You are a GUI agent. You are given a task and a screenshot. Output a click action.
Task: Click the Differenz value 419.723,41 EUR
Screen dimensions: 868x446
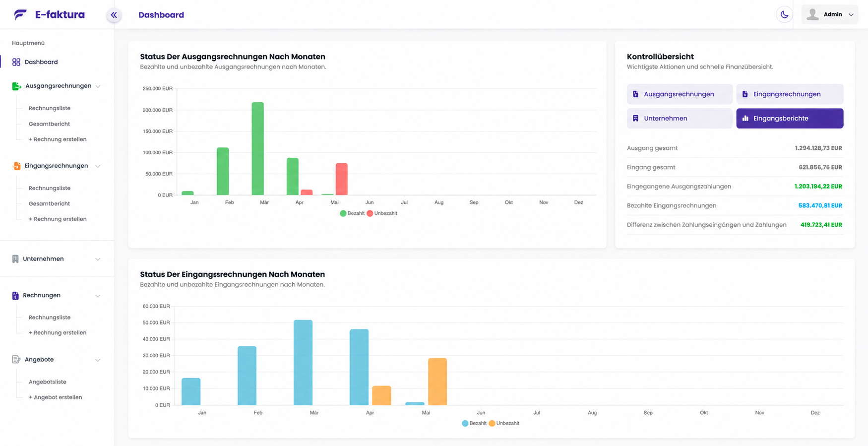point(821,225)
